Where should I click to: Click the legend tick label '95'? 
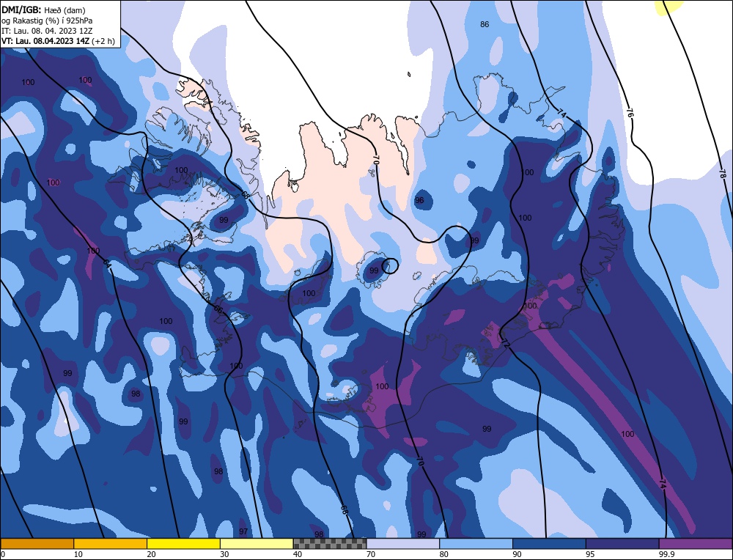590,554
